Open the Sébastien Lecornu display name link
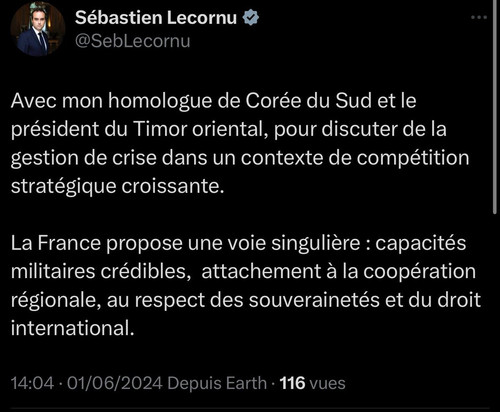This screenshot has width=500, height=412. (x=156, y=17)
